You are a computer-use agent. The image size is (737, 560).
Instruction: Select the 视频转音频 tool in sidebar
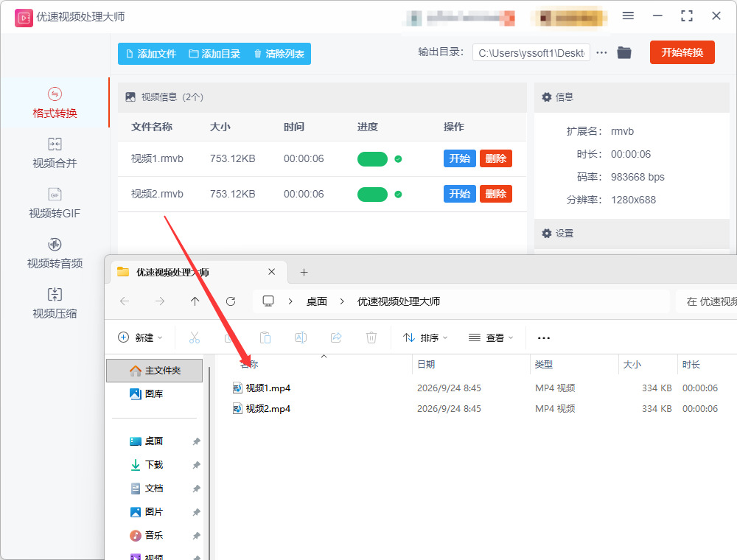55,253
